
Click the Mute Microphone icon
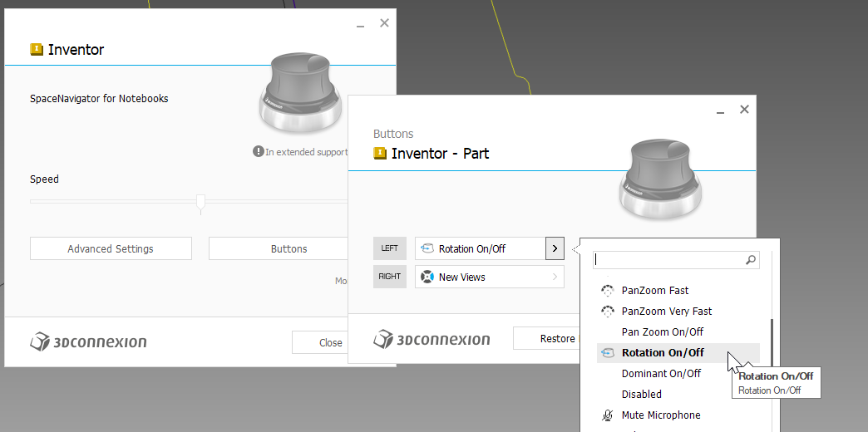coord(608,415)
